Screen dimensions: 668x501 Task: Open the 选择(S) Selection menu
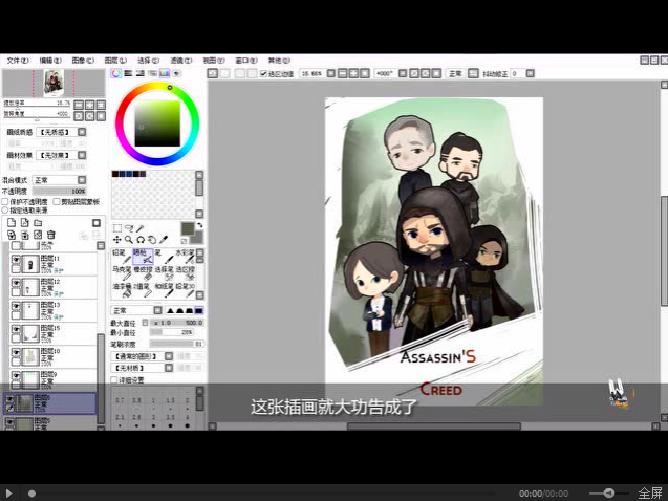[x=148, y=60]
